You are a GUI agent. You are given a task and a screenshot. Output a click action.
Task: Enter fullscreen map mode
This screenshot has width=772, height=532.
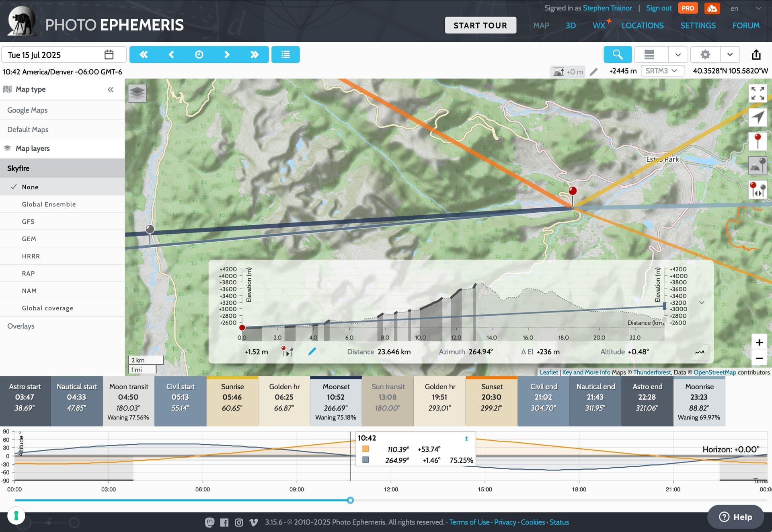tap(758, 93)
